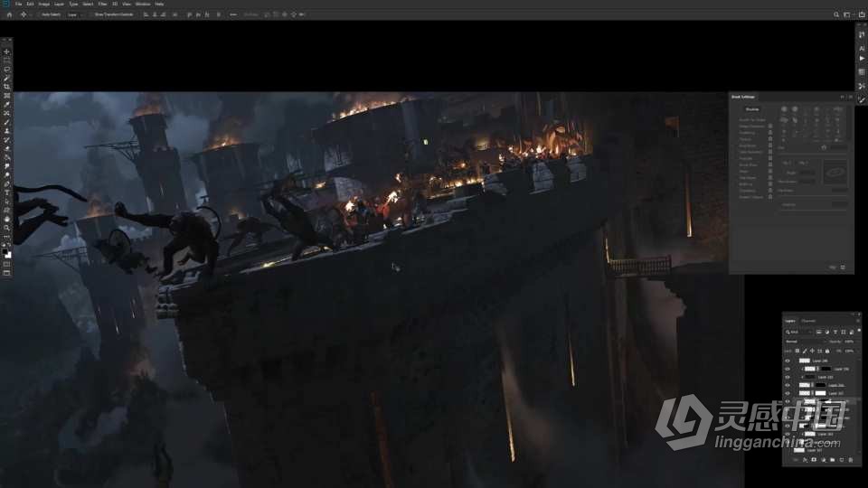Select the Eraser tool
868x488 pixels.
[6, 148]
